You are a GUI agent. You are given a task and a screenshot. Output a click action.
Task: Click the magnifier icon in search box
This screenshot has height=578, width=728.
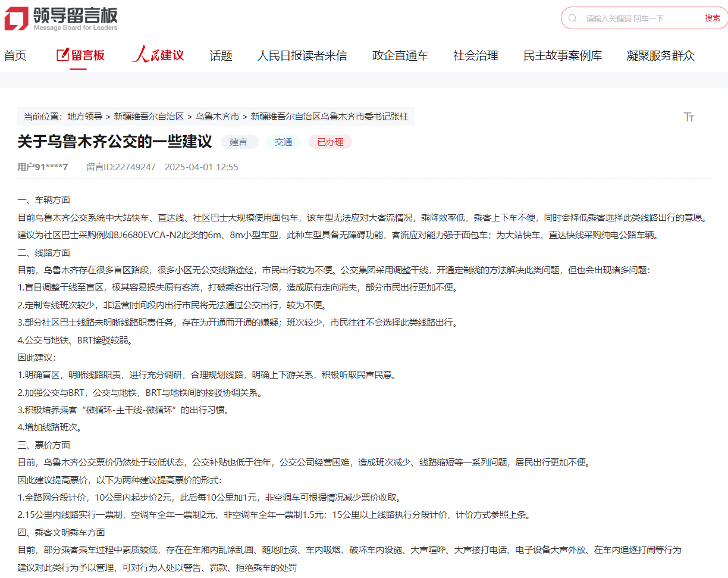[x=573, y=18]
